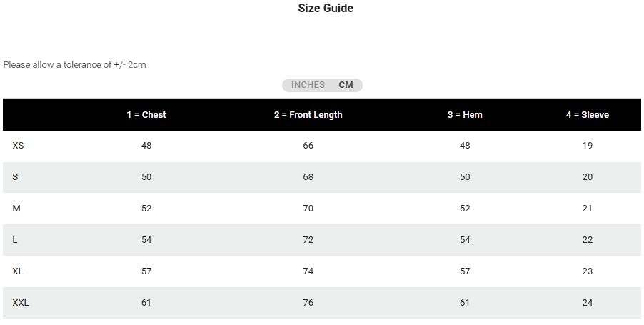This screenshot has width=644, height=325.
Task: Select the XL size row label
Action: point(19,271)
